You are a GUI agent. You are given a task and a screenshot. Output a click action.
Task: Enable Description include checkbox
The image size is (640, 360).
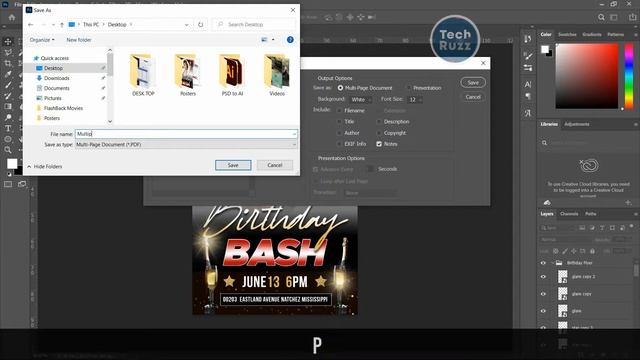point(379,122)
